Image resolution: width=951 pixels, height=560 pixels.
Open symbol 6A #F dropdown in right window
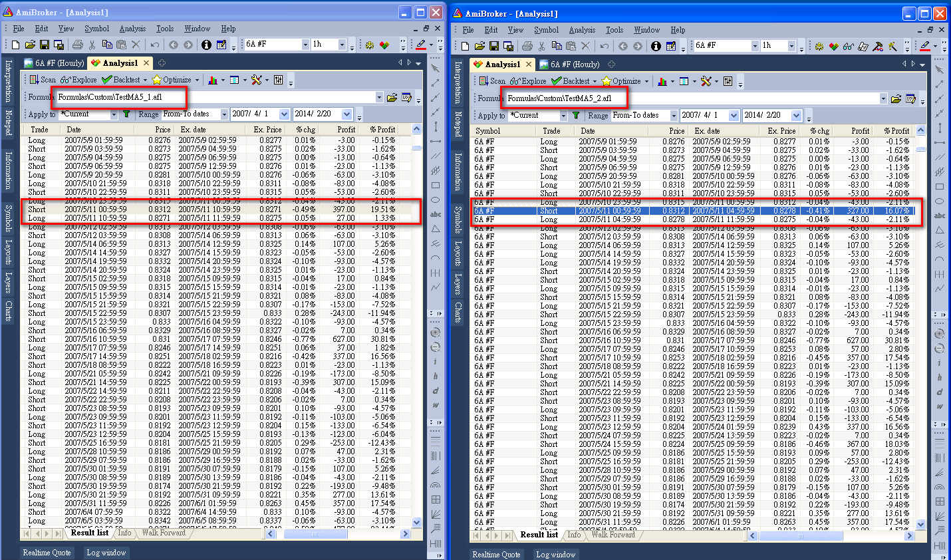coord(755,46)
